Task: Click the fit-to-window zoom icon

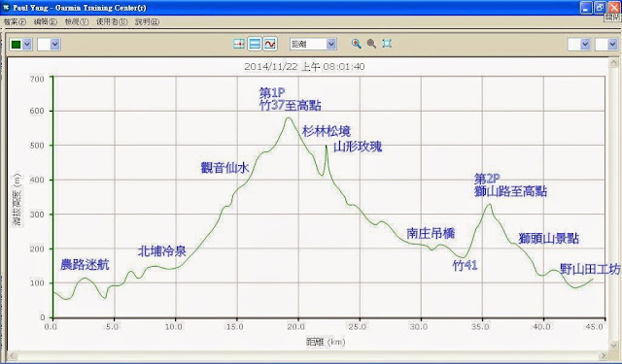Action: click(x=387, y=44)
